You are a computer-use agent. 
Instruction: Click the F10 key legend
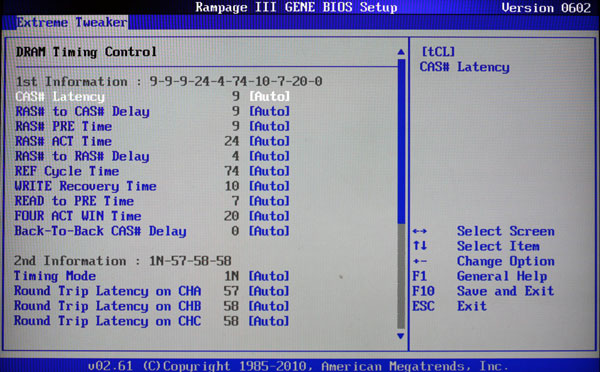tap(423, 291)
